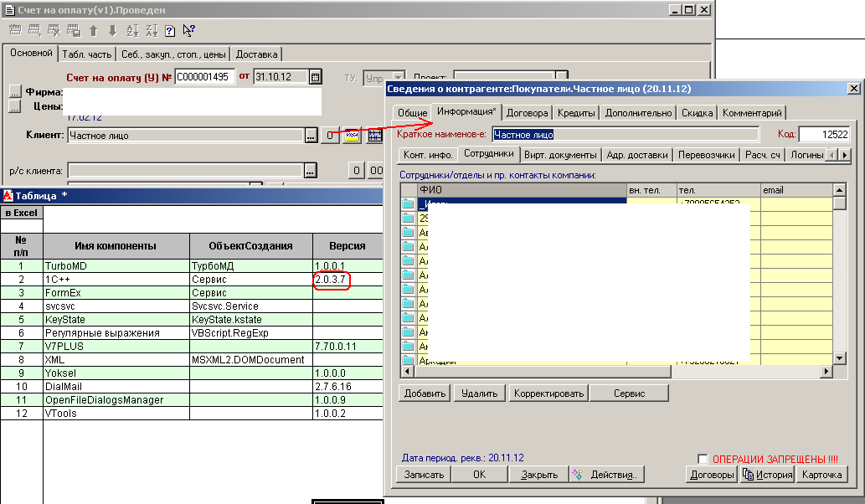Open the История button with documents icon
Image resolution: width=865 pixels, height=504 pixels.
click(767, 475)
